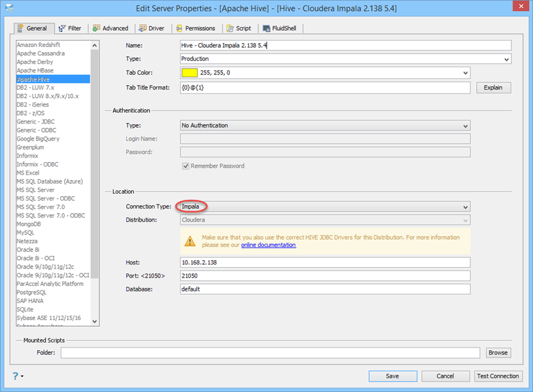
Task: Switch to the FluidShell tab
Action: pos(280,28)
